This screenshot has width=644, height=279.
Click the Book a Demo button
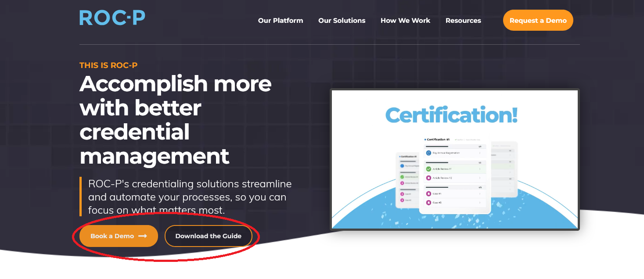point(119,236)
